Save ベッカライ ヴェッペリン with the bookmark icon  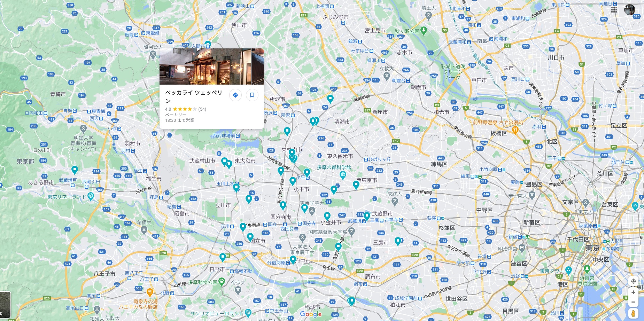[252, 95]
